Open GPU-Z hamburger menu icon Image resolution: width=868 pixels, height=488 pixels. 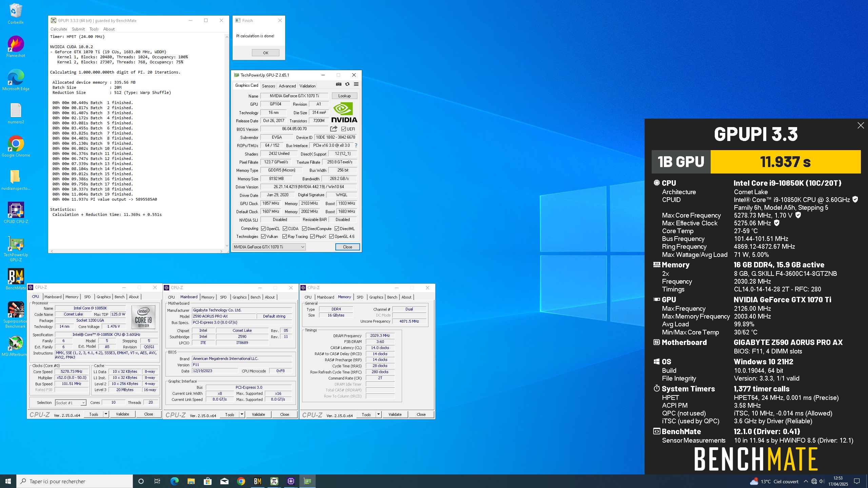356,84
